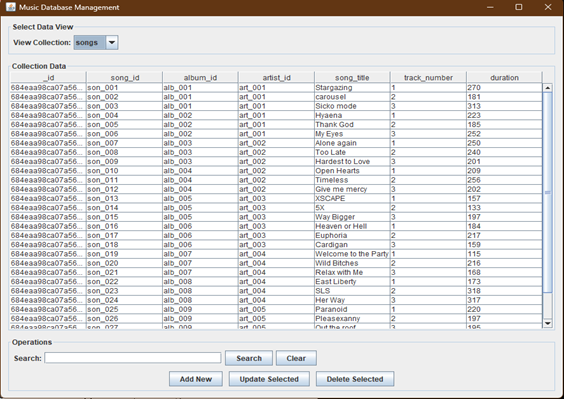Maximize the Music Database Management window
Screen dimensions: 564x399
(x=519, y=7)
